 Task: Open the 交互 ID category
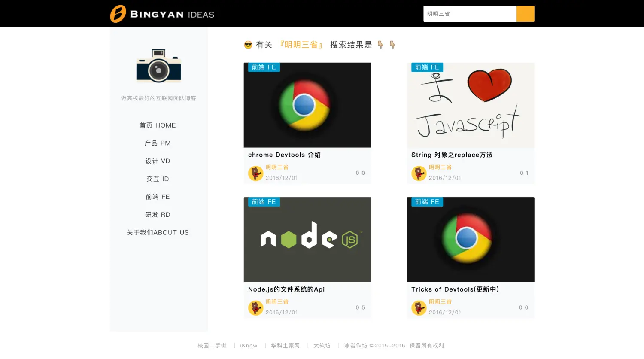pos(158,179)
